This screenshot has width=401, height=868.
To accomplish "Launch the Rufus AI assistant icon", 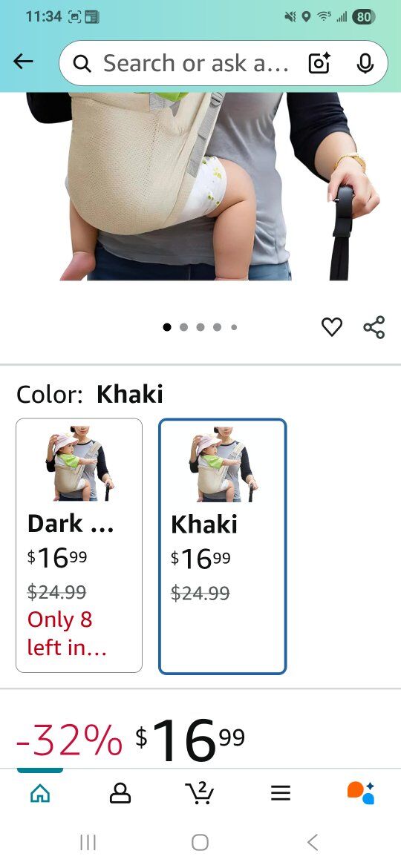I will pyautogui.click(x=361, y=793).
